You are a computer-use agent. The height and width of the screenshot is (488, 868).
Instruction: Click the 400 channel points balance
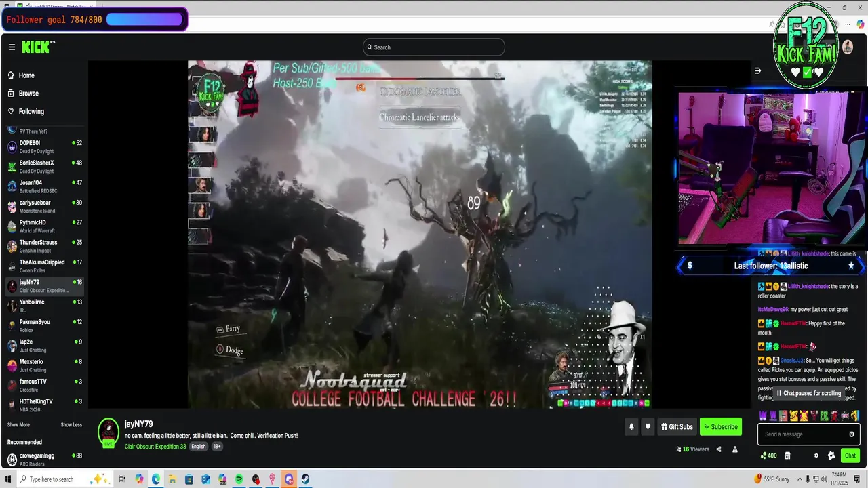pos(769,456)
